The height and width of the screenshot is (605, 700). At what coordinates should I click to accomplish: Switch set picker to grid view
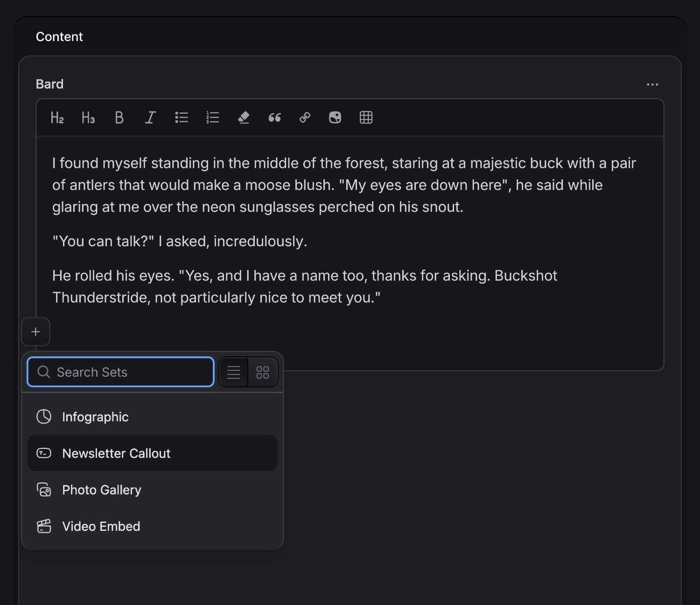click(262, 372)
